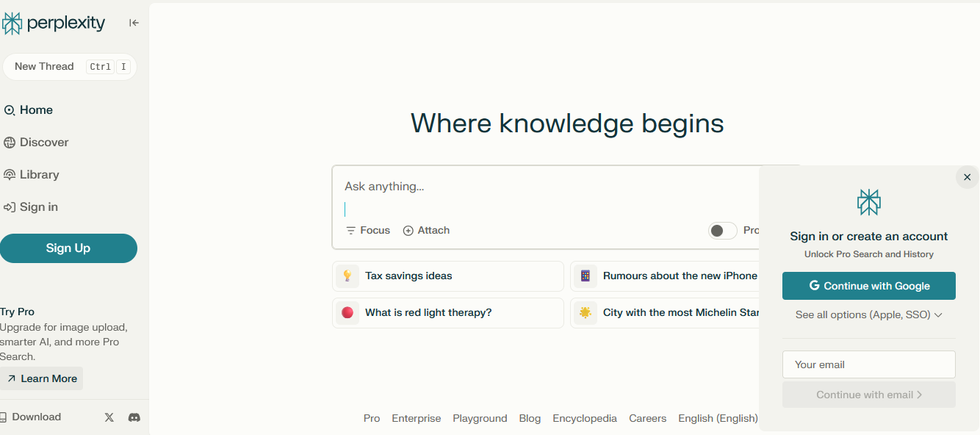The height and width of the screenshot is (435, 980).
Task: Click the red circle icon beside light therapy
Action: point(347,313)
